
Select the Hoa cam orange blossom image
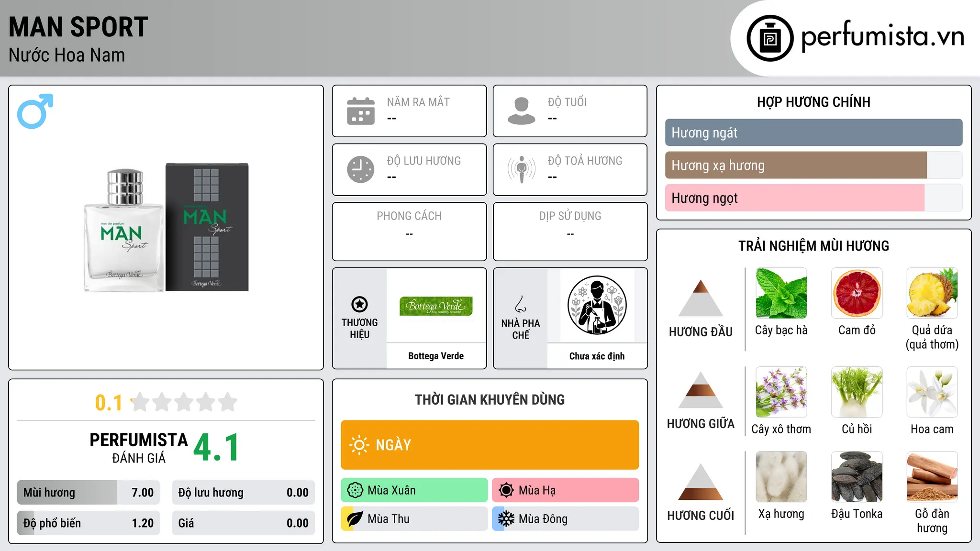(x=932, y=392)
